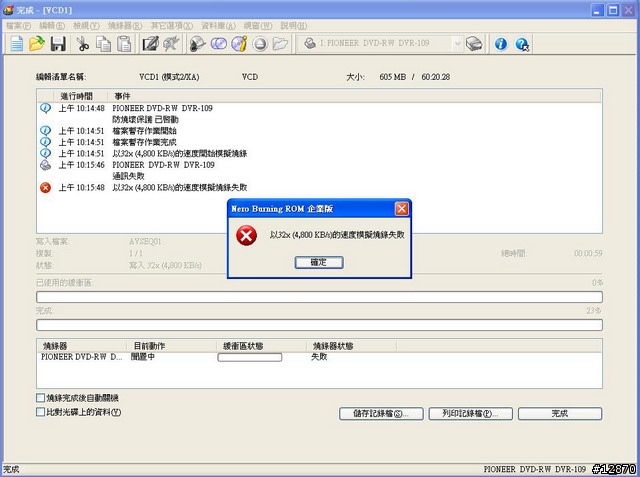Click the red error icon at 10:15:48
640x477 pixels.
click(45, 188)
